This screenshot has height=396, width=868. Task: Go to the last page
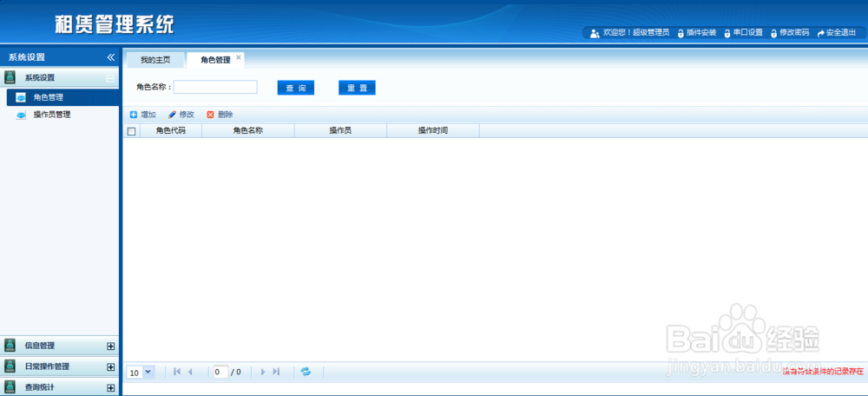[x=276, y=372]
